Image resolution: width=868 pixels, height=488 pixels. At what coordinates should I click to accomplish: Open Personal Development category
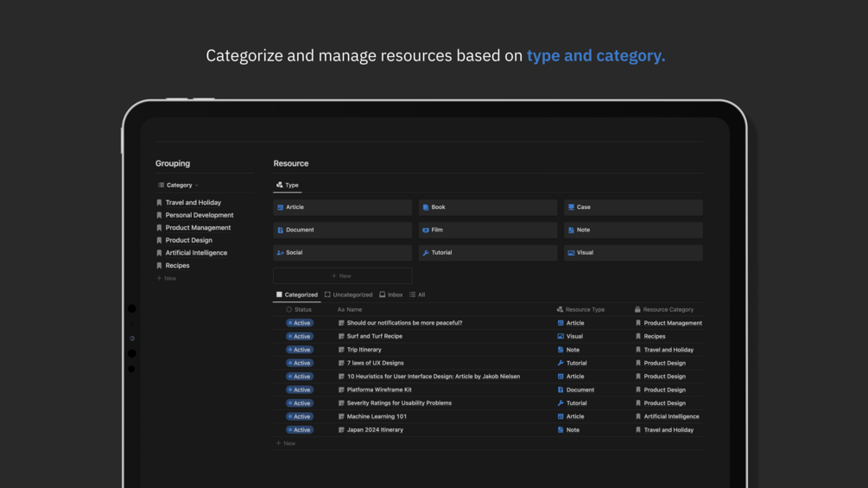[x=200, y=215]
